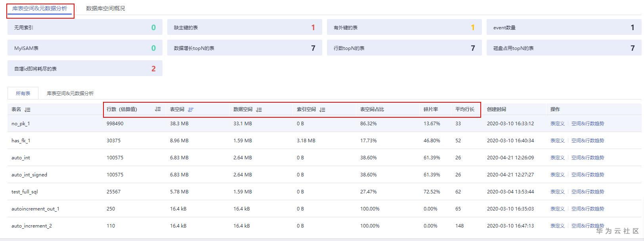Open the 缺主键的表 summary card

coord(244,28)
